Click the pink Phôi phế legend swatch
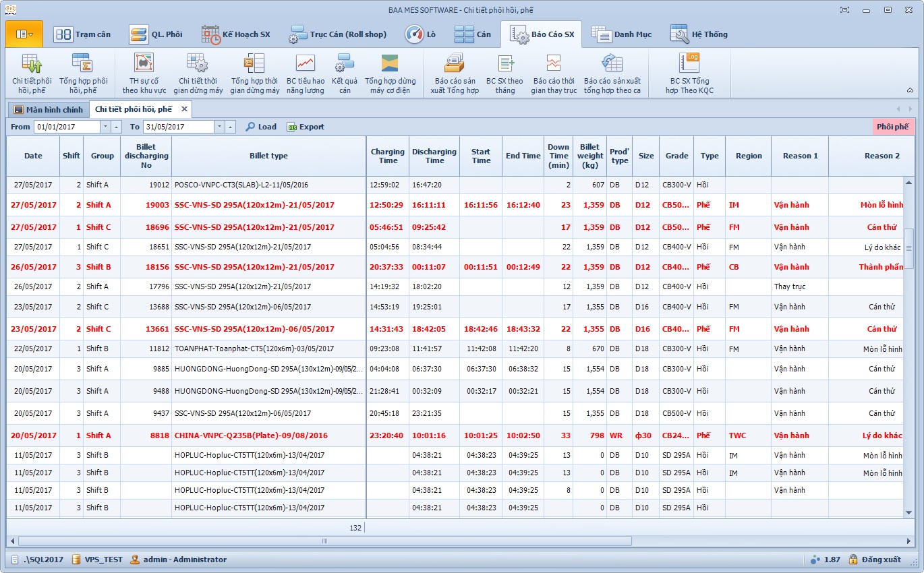 point(892,127)
